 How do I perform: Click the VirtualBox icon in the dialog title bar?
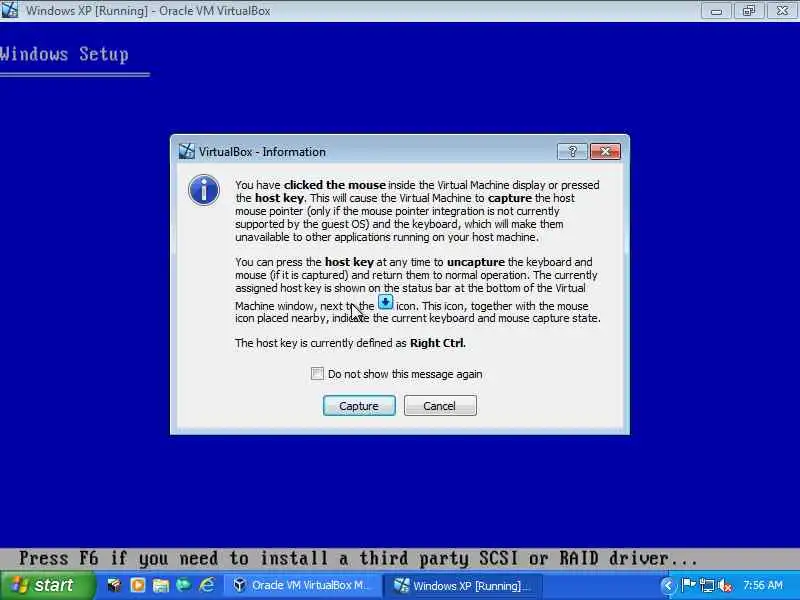[x=186, y=152]
